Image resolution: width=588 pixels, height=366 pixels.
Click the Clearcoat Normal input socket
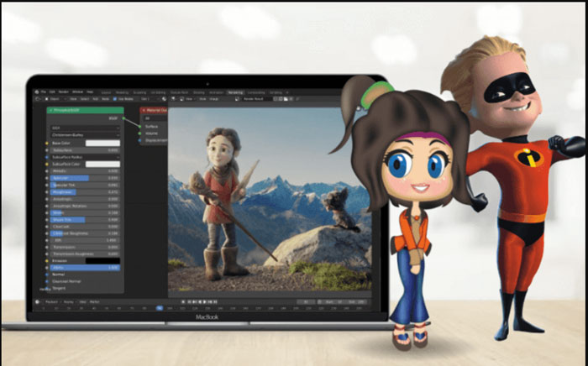[47, 281]
